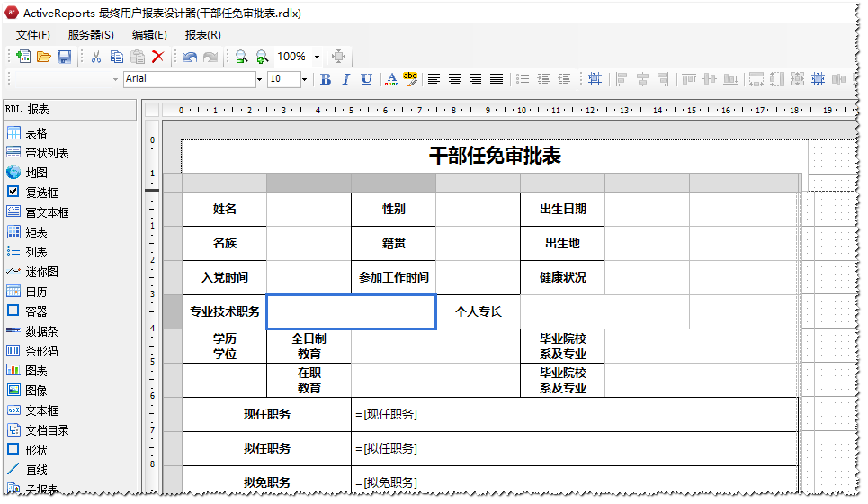This screenshot has width=868, height=504.
Task: Click the decrease indent icon
Action: point(564,79)
